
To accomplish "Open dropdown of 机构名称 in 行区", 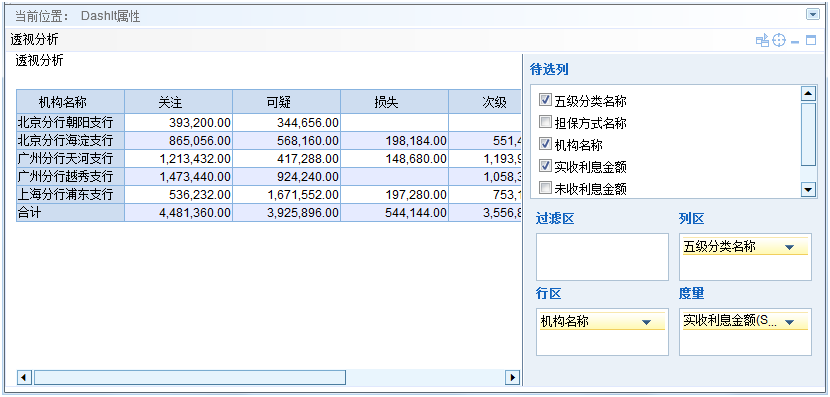I will (646, 322).
